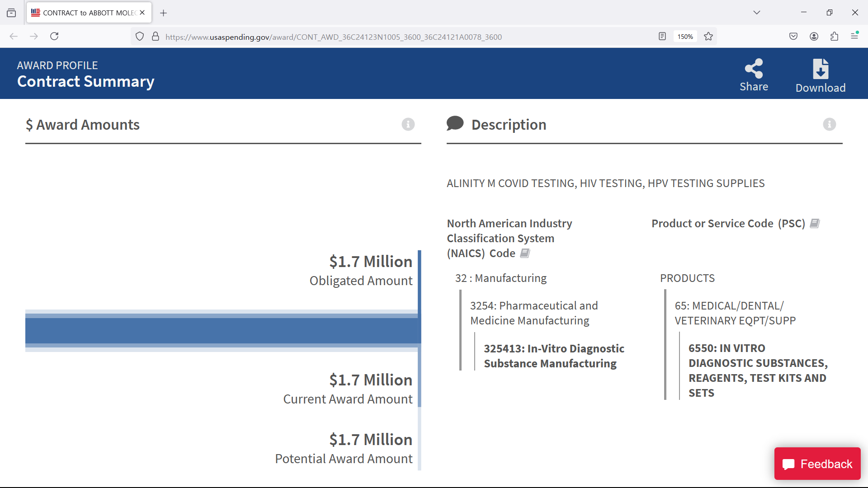Open Description section info icon
This screenshot has height=488, width=868.
click(829, 124)
